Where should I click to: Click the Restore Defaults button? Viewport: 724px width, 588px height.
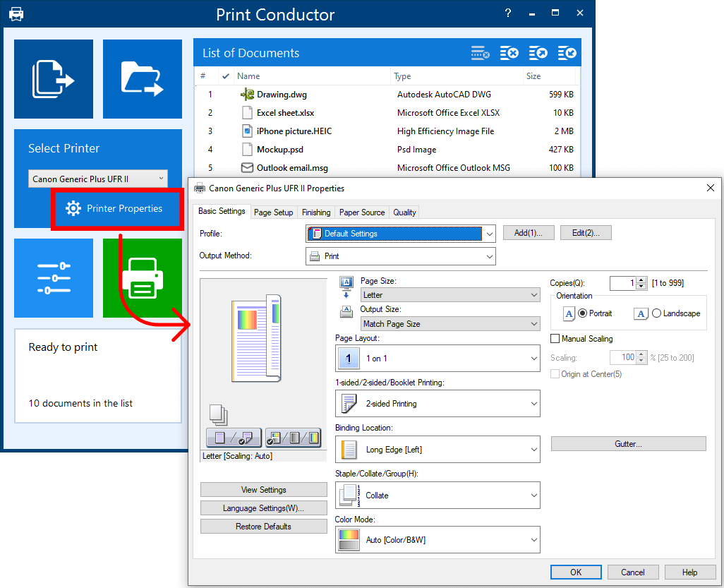tap(263, 527)
